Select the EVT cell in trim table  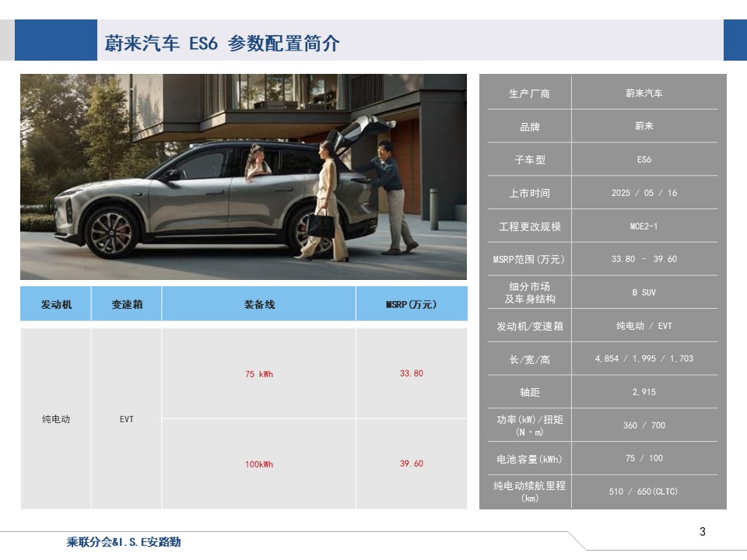127,419
